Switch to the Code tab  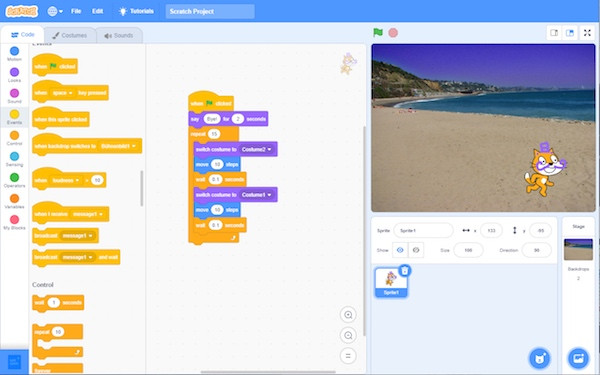(23, 35)
